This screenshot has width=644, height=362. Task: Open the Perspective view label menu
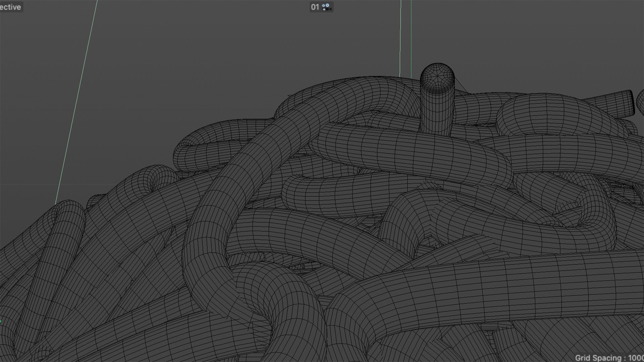[x=11, y=7]
